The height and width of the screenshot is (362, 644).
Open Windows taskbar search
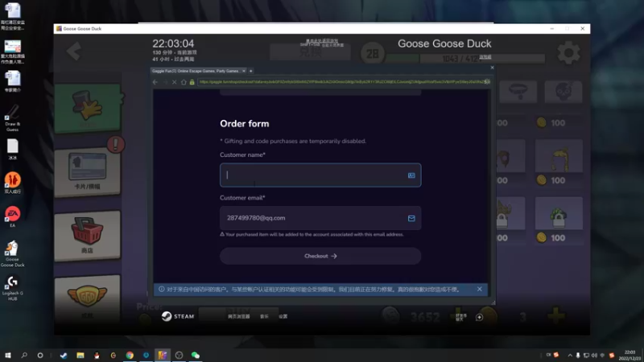(x=24, y=355)
